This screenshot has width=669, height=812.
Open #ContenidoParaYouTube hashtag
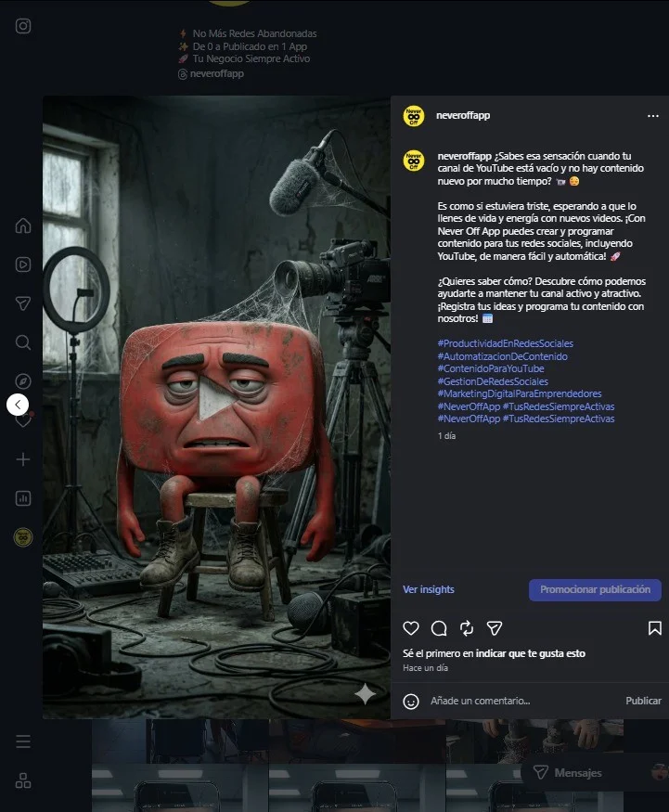point(490,368)
